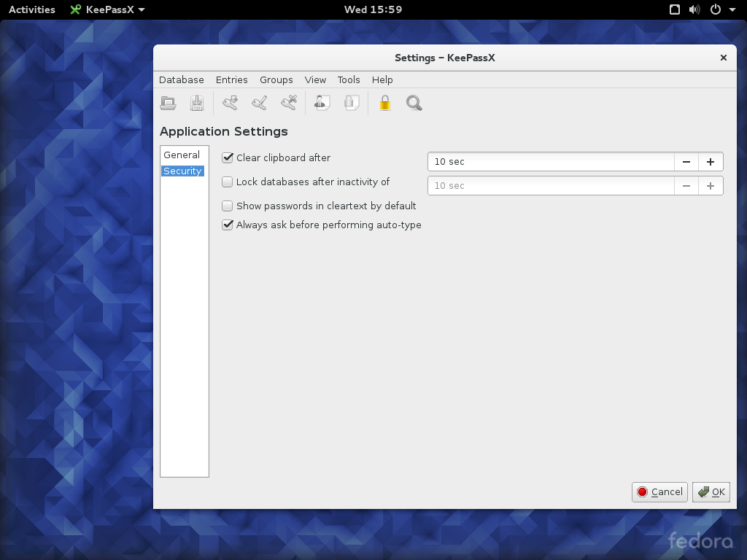This screenshot has height=560, width=747.
Task: Open the Database menu
Action: click(x=182, y=79)
